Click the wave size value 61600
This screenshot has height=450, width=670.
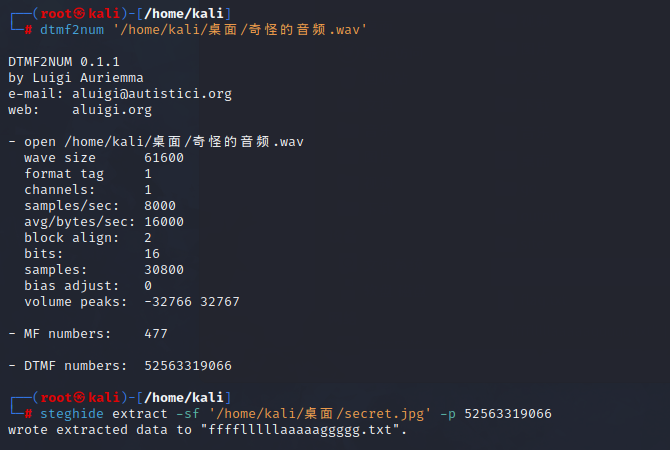(x=164, y=158)
